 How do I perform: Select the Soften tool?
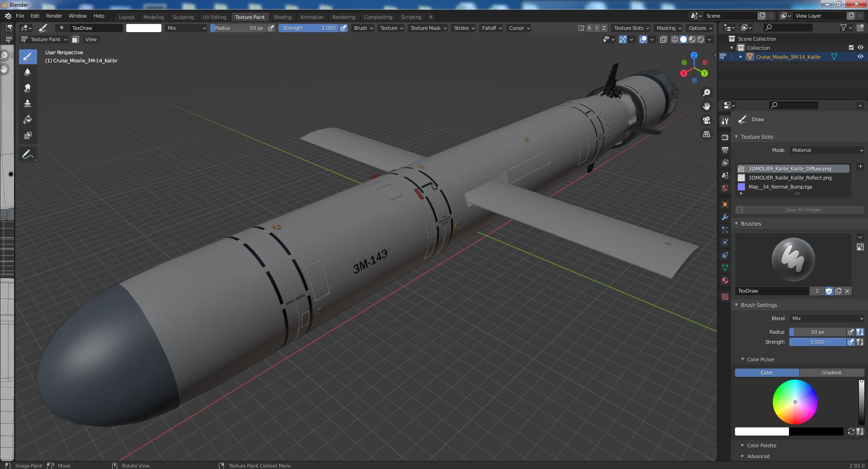pos(28,72)
